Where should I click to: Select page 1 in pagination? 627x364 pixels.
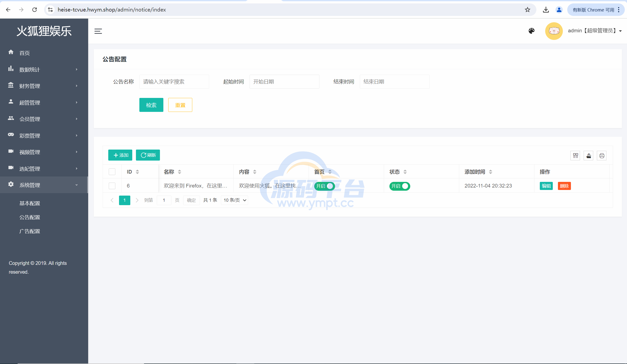point(124,200)
